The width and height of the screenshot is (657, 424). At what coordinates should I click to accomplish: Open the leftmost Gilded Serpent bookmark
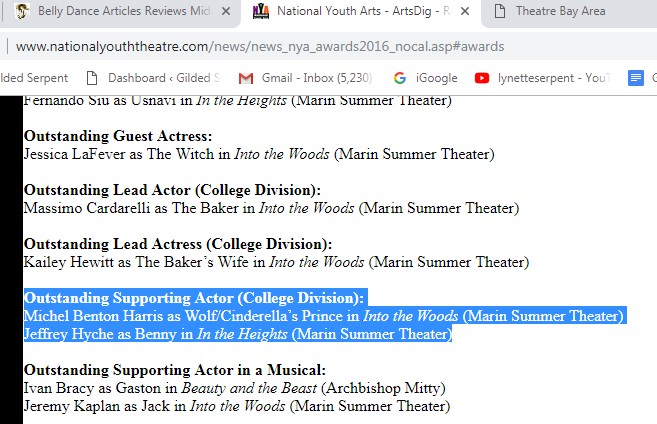pyautogui.click(x=34, y=77)
